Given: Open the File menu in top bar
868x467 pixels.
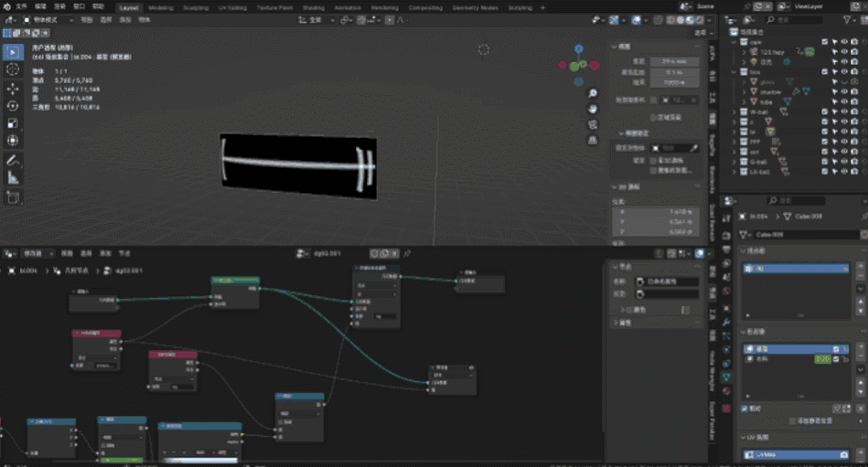Looking at the screenshot, I should click(x=21, y=6).
